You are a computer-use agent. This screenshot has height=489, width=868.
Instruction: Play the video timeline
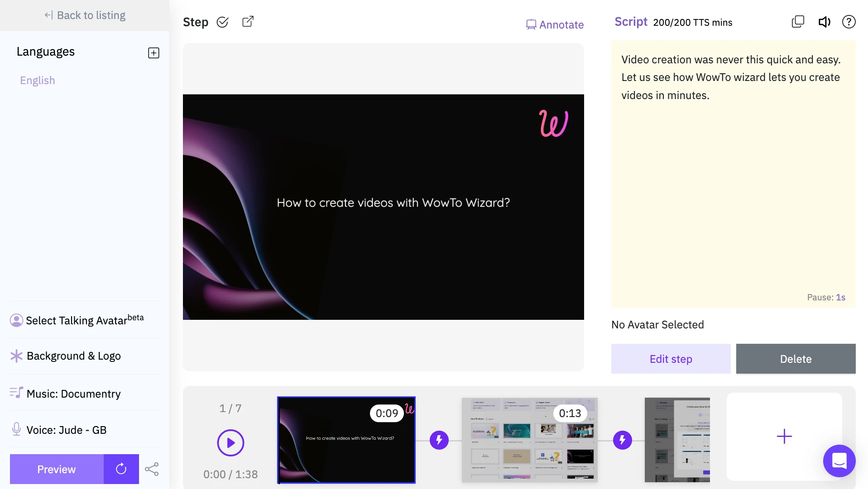click(230, 443)
